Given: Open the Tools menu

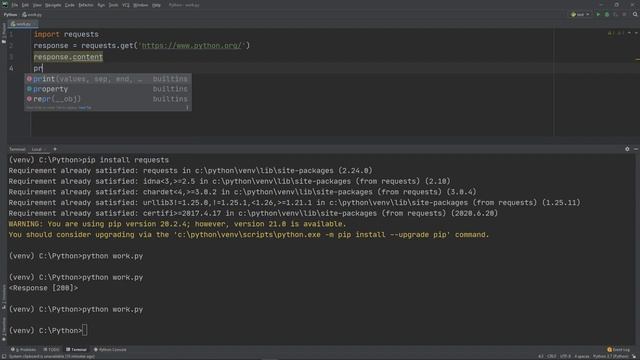Looking at the screenshot, I should (x=113, y=5).
